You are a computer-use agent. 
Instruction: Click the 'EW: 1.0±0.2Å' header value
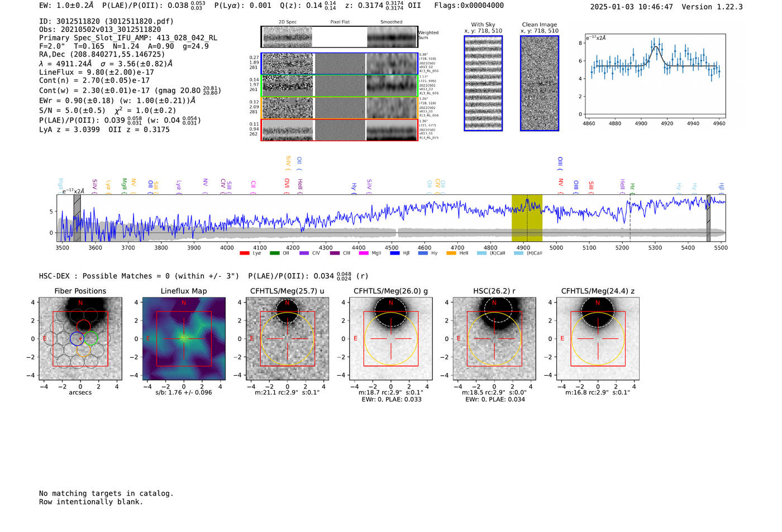(x=66, y=6)
